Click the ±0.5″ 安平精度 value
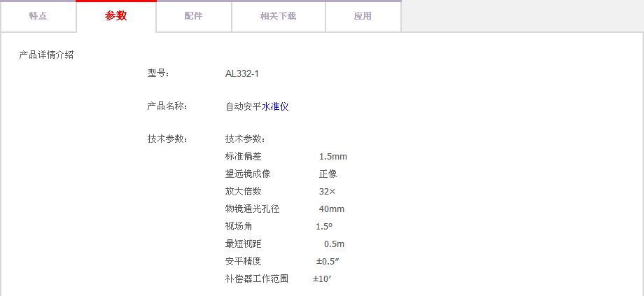The image size is (644, 296). click(328, 261)
